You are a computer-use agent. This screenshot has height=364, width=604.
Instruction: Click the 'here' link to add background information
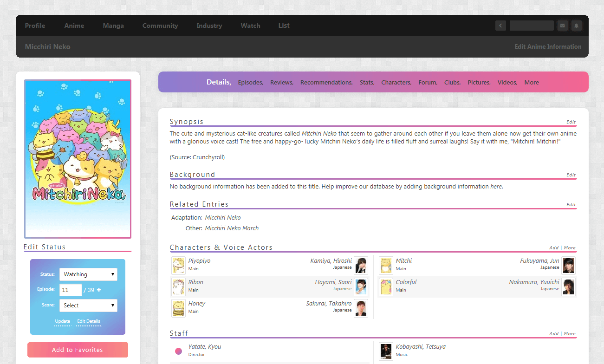click(496, 186)
